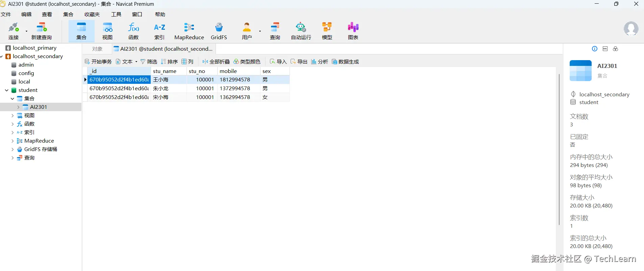
Task: Collapse the student database node
Action: [x=7, y=90]
